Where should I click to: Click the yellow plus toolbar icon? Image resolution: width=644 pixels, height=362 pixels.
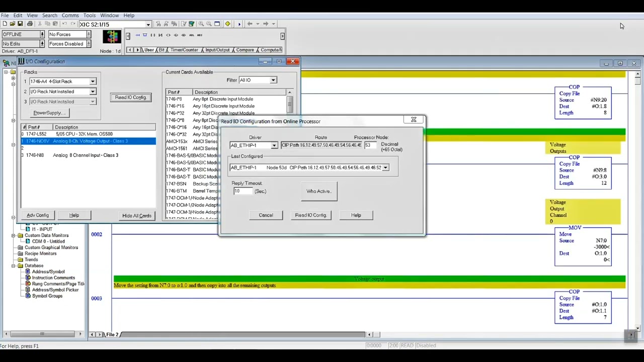(227, 24)
